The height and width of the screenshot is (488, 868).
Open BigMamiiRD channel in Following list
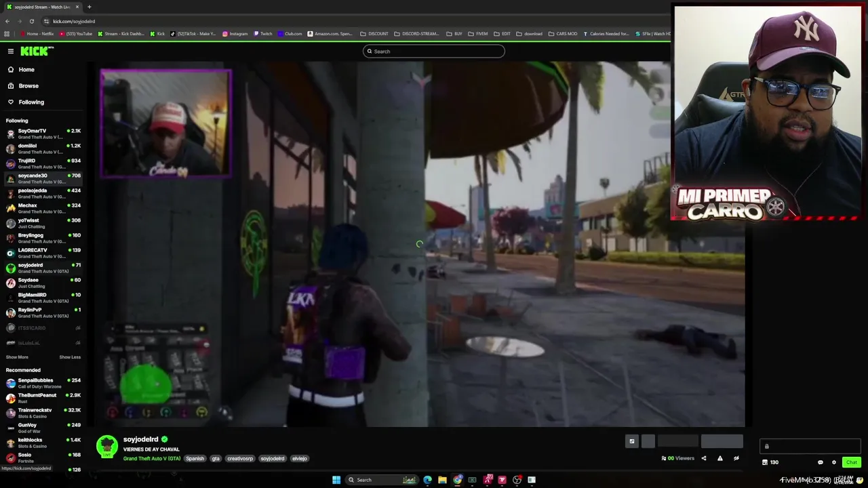coord(43,298)
